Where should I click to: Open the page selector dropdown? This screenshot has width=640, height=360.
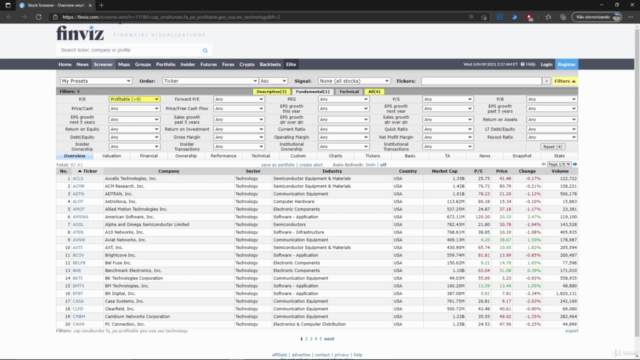[559, 164]
